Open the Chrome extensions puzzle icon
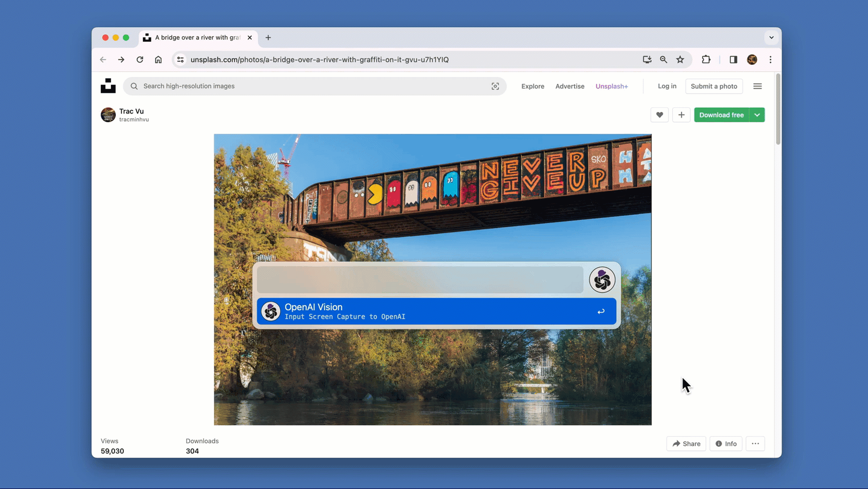 [x=706, y=60]
